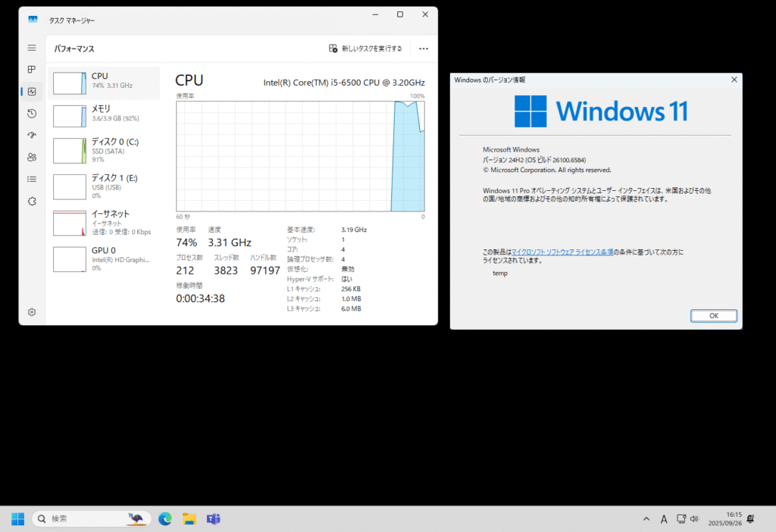
Task: Launch Microsoft Edge from the taskbar
Action: [165, 519]
